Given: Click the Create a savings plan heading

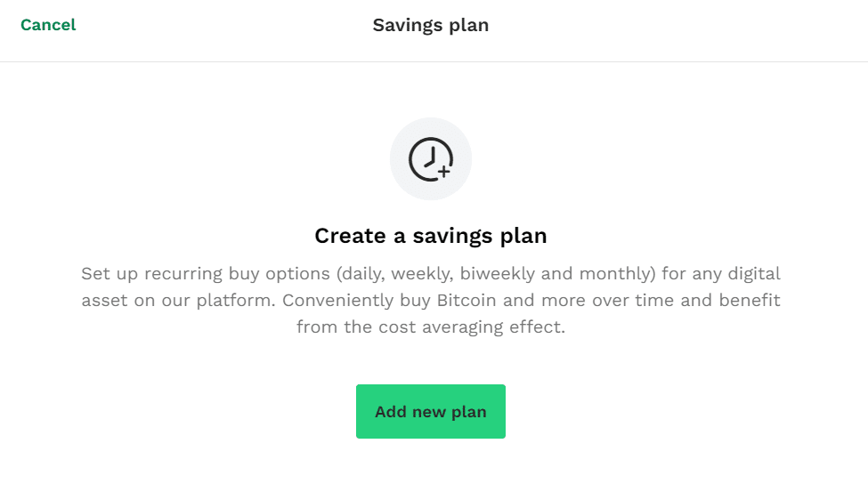Looking at the screenshot, I should pyautogui.click(x=431, y=236).
